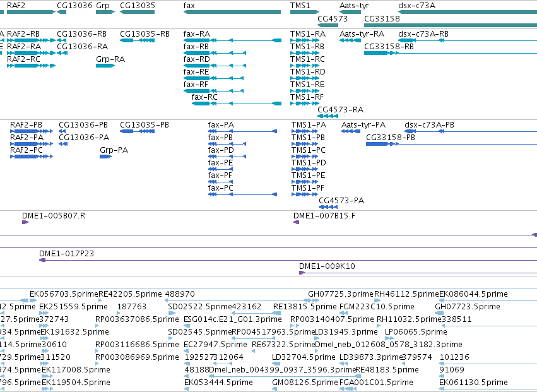The image size is (537, 392).
Task: Select the fax-RE transcript label
Action: coord(196,71)
